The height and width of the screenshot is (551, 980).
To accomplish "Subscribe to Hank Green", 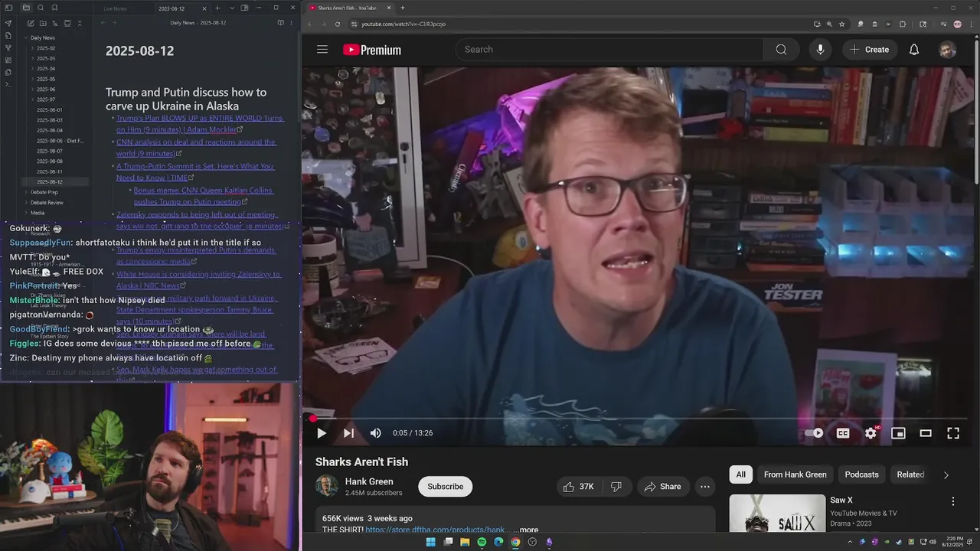I will point(446,487).
